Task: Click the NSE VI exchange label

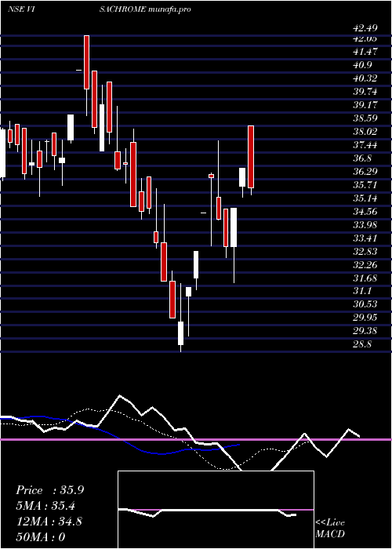Action: pos(20,9)
